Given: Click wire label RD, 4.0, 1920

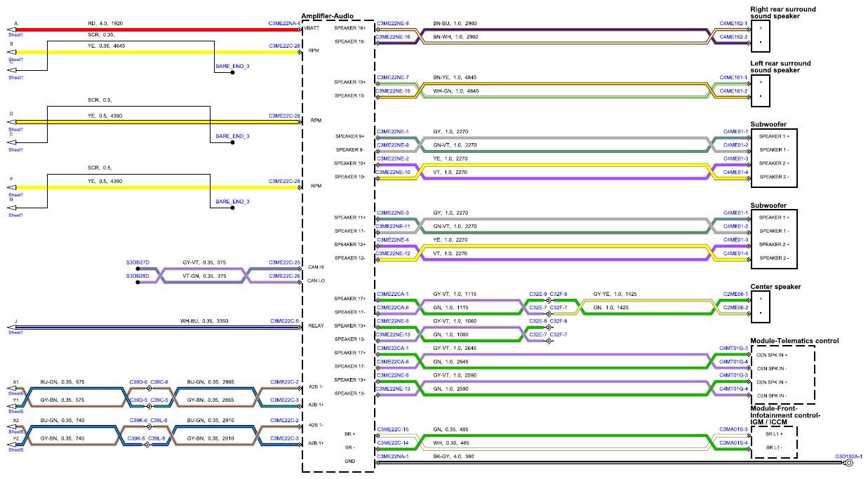Looking at the screenshot, I should tap(105, 23).
